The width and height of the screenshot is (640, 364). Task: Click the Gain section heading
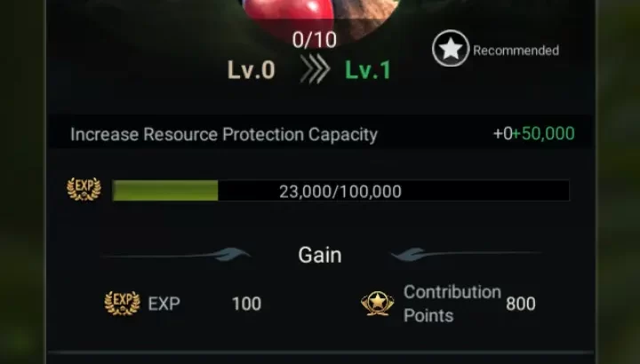[x=320, y=255]
